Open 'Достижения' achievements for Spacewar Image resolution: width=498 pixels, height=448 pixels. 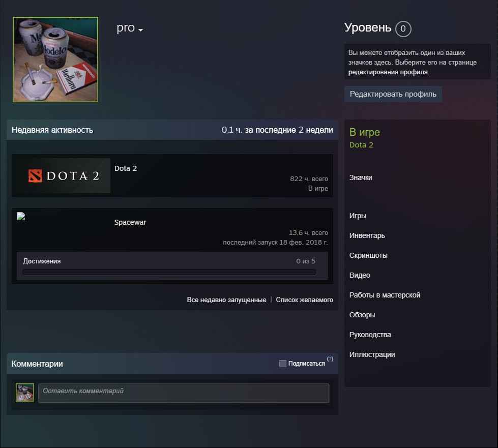42,261
